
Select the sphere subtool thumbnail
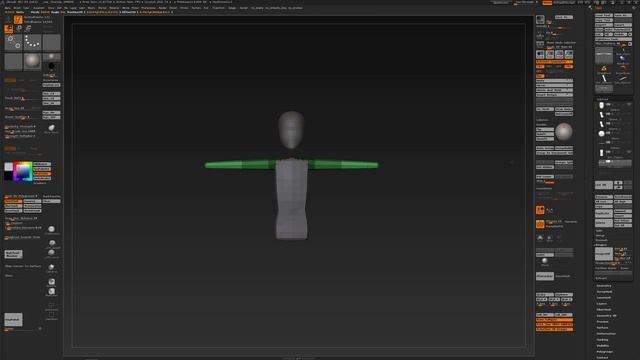[x=601, y=133]
